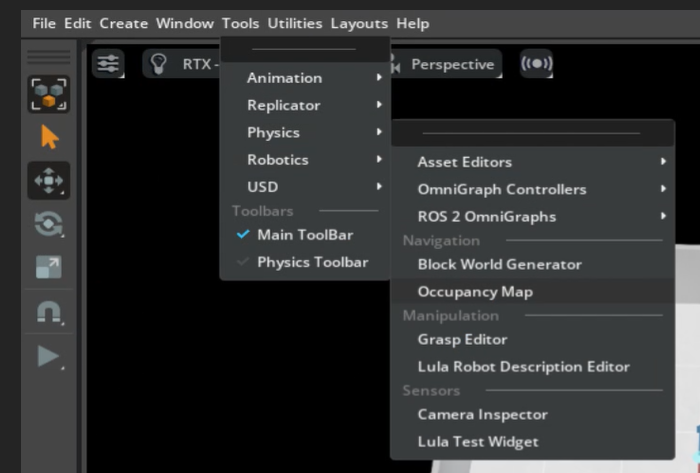Click the toolbar drag handle grip
Image resolution: width=700 pixels, height=473 pixels.
point(49,57)
